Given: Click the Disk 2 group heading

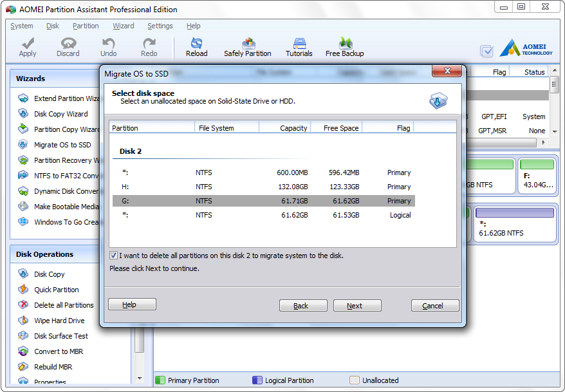Looking at the screenshot, I should [x=131, y=151].
